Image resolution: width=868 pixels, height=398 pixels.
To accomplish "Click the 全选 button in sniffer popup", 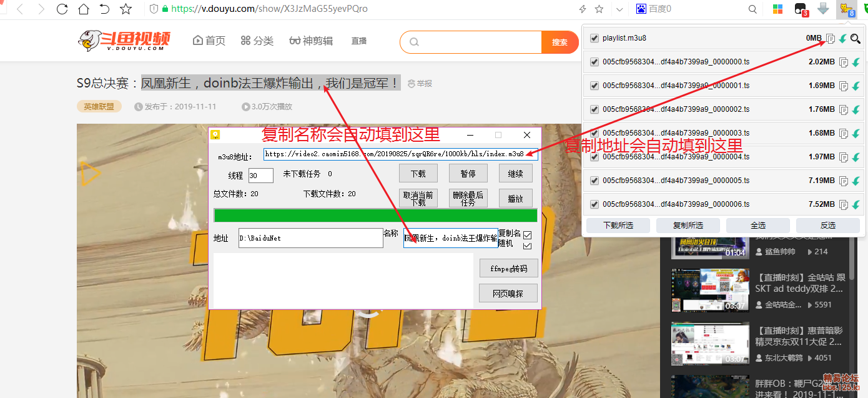I will coord(758,226).
